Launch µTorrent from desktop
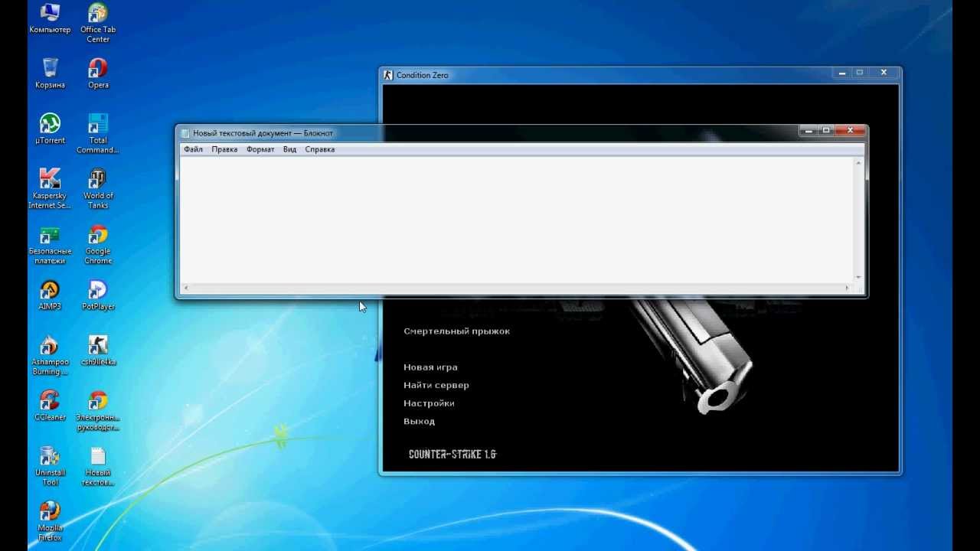The width and height of the screenshot is (980, 551). click(x=50, y=129)
